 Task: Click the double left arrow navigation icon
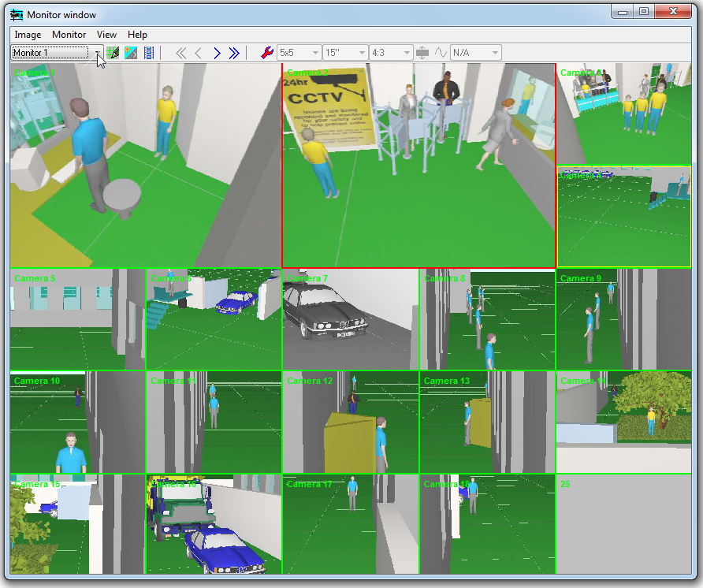tap(180, 53)
